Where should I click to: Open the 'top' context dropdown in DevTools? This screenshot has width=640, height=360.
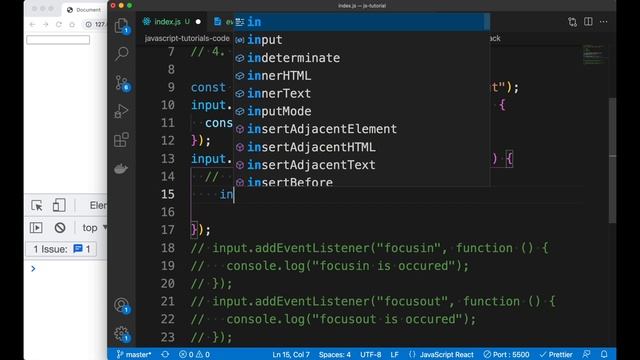coord(95,227)
